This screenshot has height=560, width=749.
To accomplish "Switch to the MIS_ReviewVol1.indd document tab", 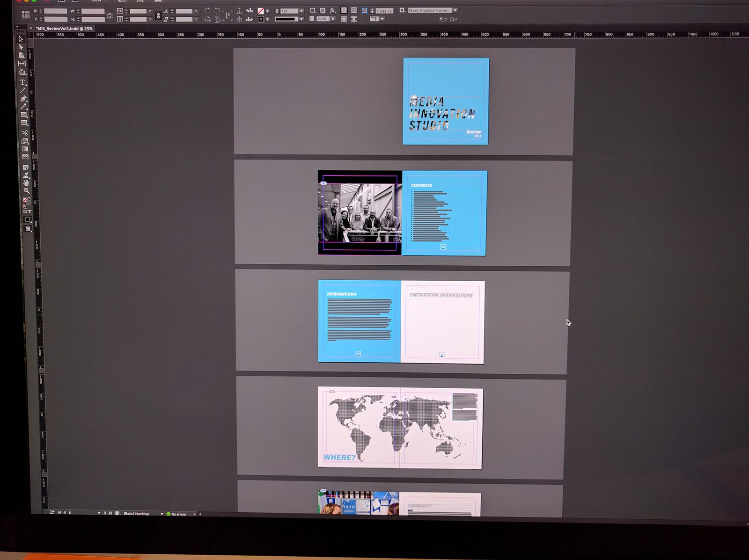I will [64, 29].
